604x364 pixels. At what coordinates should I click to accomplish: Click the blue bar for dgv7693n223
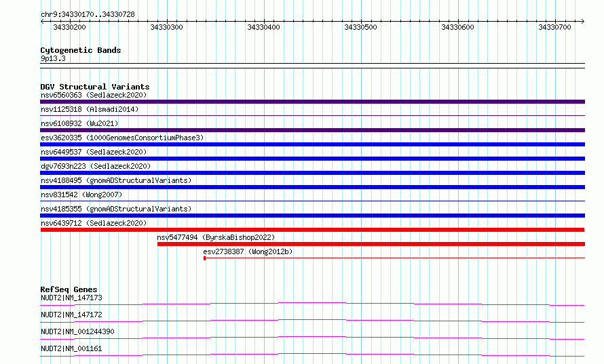[312, 173]
